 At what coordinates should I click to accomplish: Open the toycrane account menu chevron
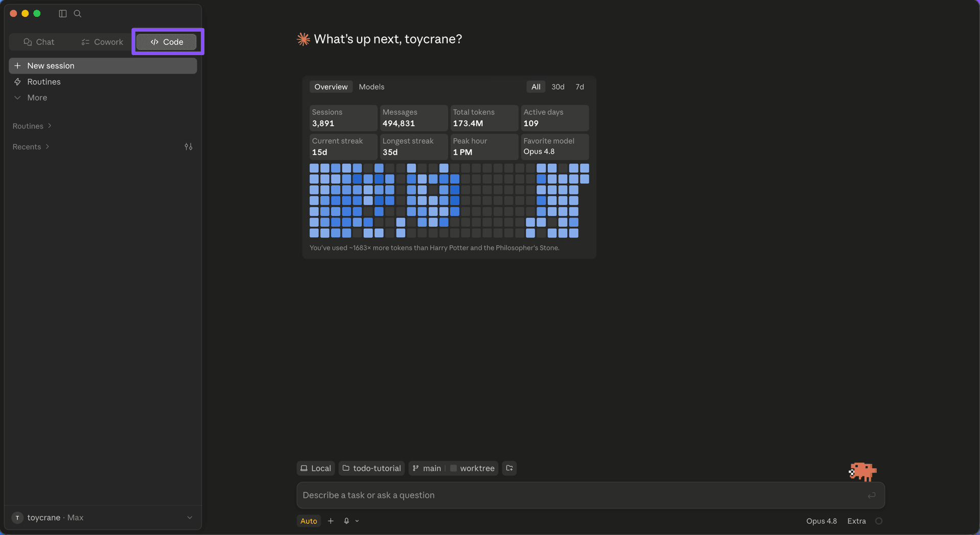coord(190,518)
